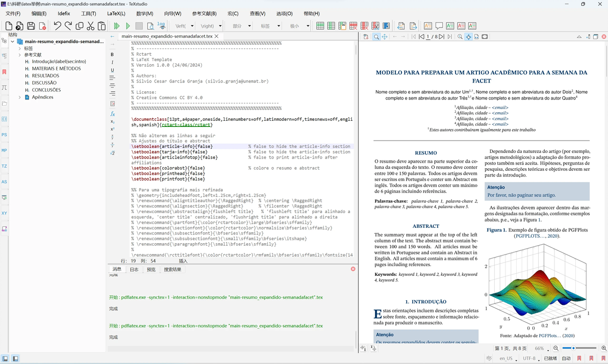Click the Compile single green arrow icon
This screenshot has width=608, height=364.
128,26
